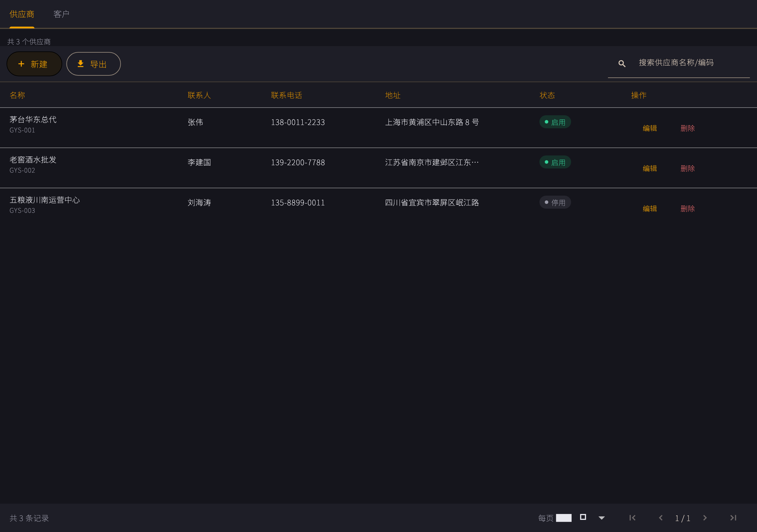Open the 客户 tab
The image size is (757, 532).
[61, 14]
